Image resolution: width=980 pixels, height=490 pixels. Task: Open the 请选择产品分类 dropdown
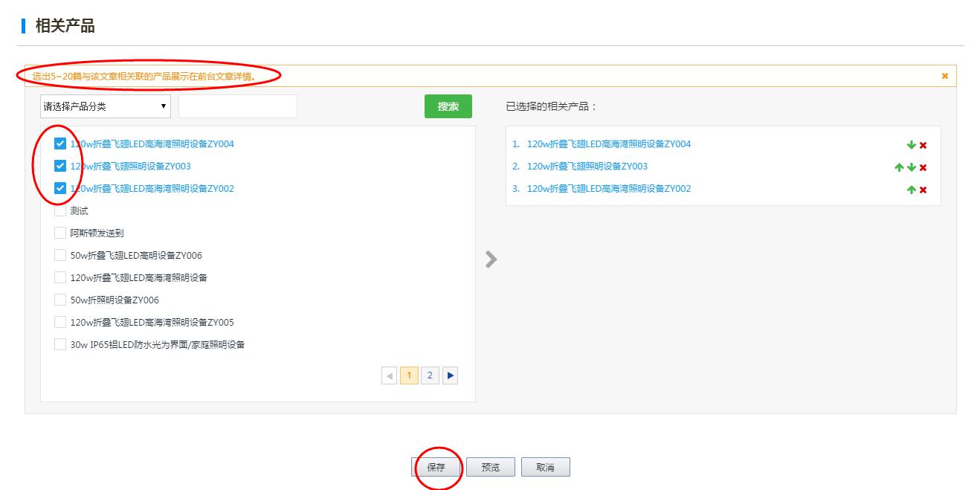click(x=106, y=106)
